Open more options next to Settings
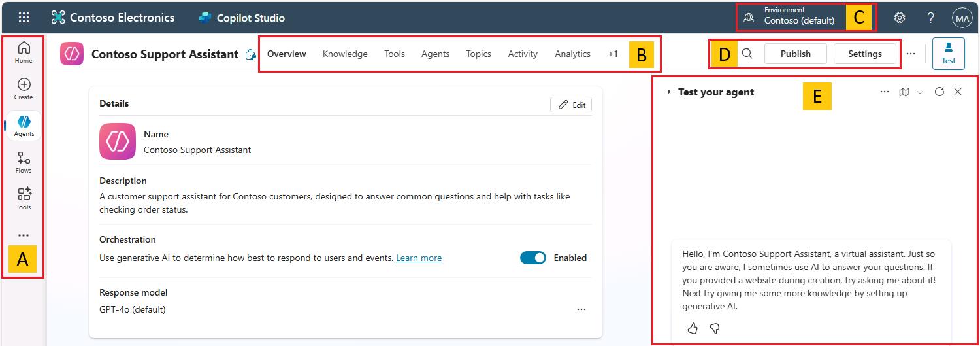980x346 pixels. pos(911,54)
